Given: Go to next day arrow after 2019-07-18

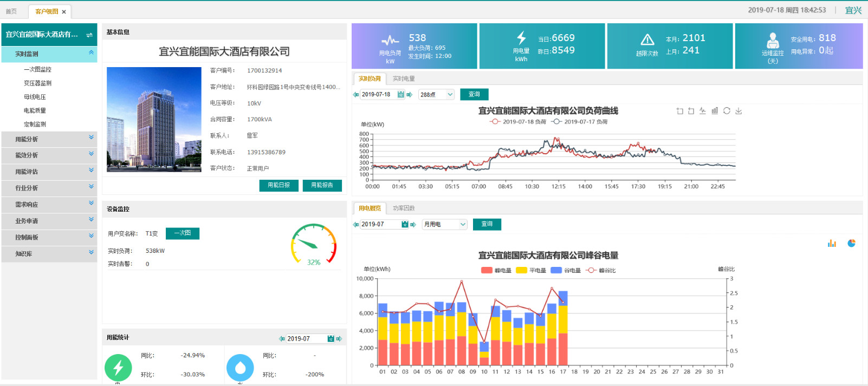Looking at the screenshot, I should (x=410, y=95).
